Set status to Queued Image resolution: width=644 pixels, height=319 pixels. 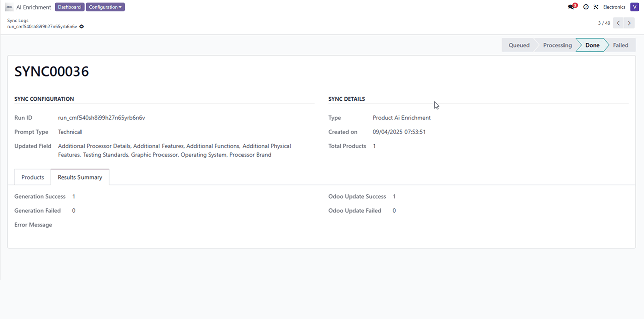tap(519, 45)
